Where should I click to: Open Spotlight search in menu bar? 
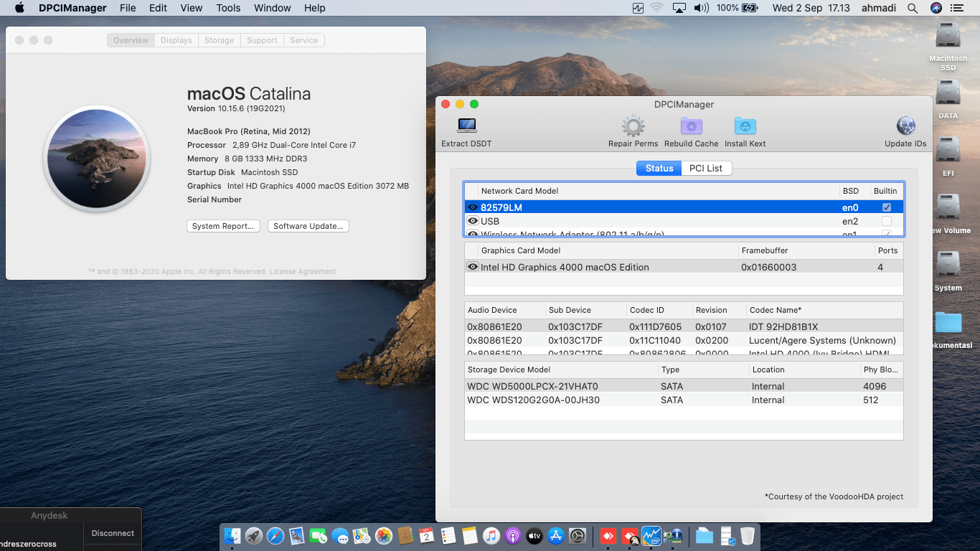pos(913,8)
